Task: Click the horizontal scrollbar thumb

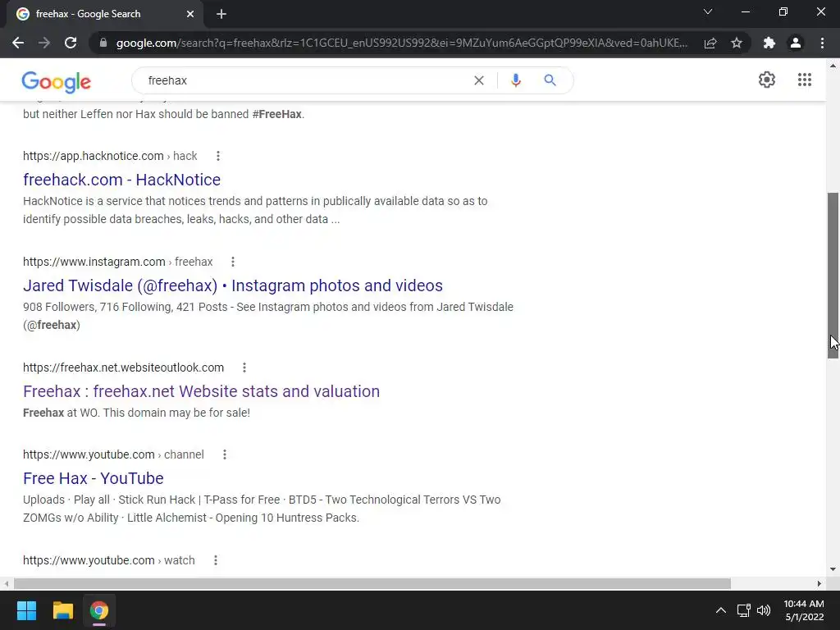Action: 372,583
